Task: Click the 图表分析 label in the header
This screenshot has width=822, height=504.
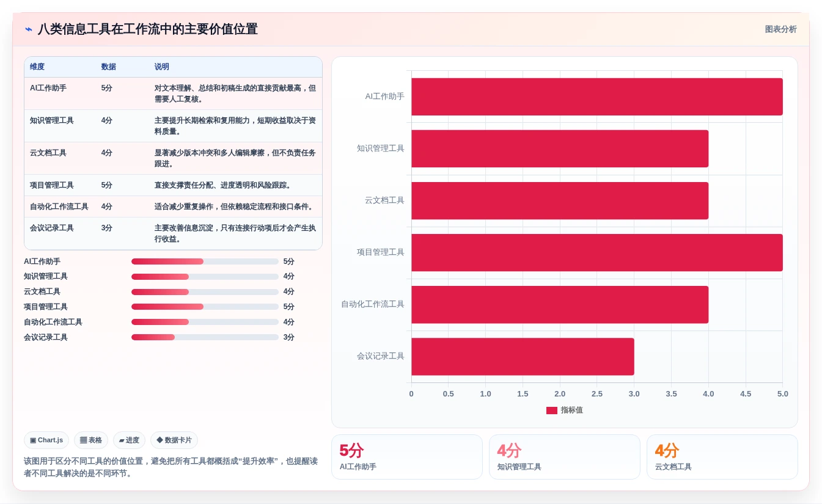Action: click(780, 29)
